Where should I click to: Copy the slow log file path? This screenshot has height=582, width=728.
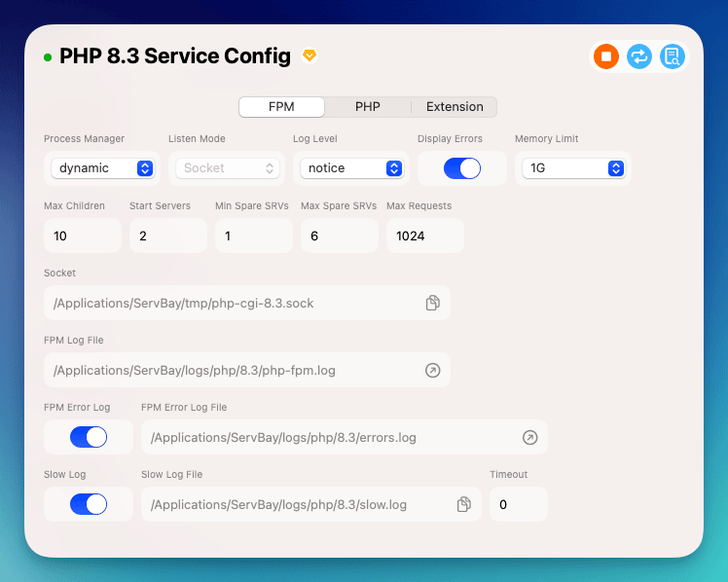tap(464, 504)
